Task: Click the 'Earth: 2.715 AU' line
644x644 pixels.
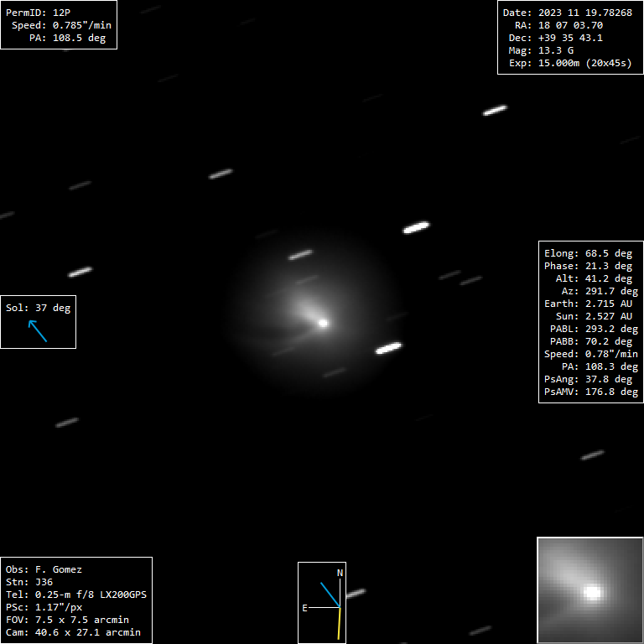Action: 588,304
